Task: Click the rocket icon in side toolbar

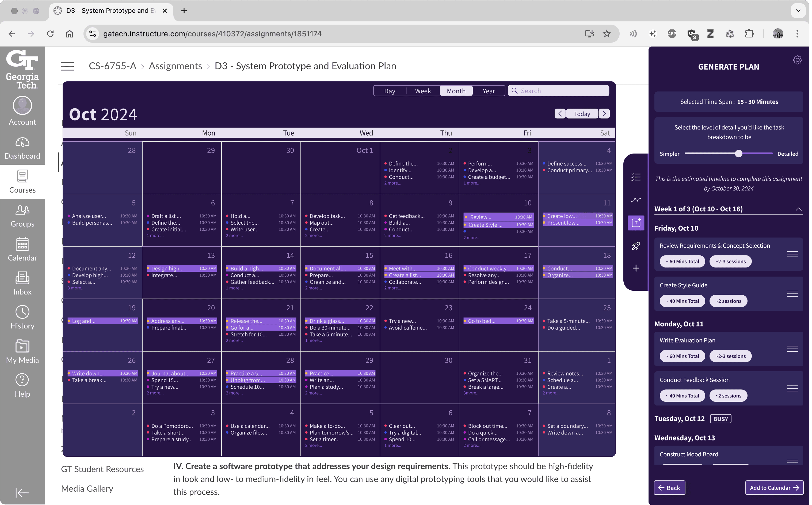Action: (x=636, y=246)
